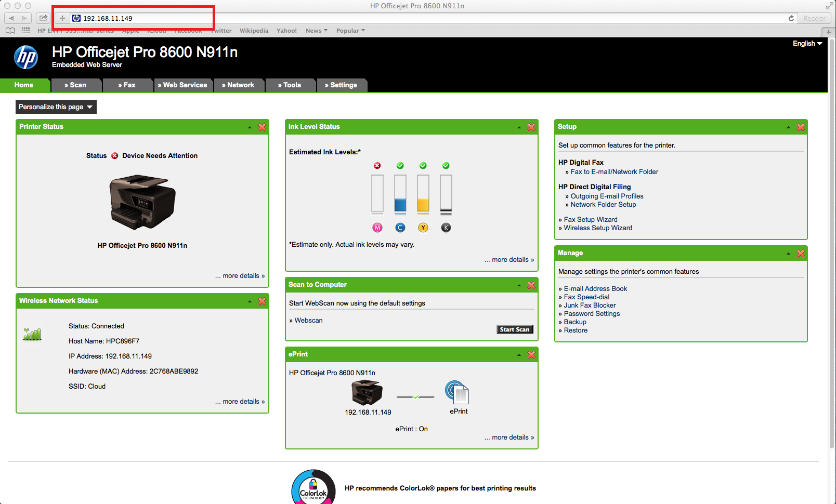
Task: Click the Top Sites grid icon
Action: tap(25, 31)
